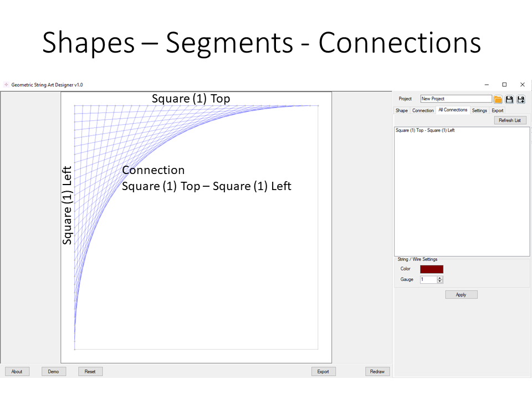532x399 pixels.
Task: Save project with the floppy disk icon
Action: point(509,99)
